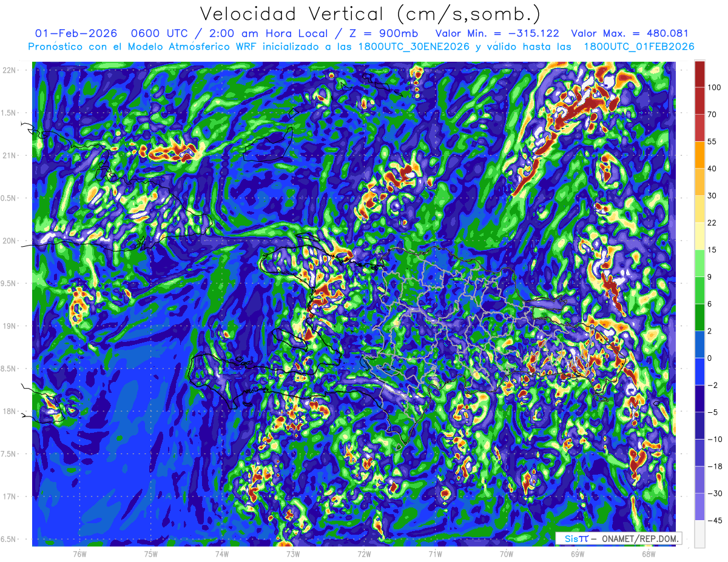728x562 pixels.
Task: Pick the blue swatch between 0 and 2
Action: pyautogui.click(x=699, y=344)
